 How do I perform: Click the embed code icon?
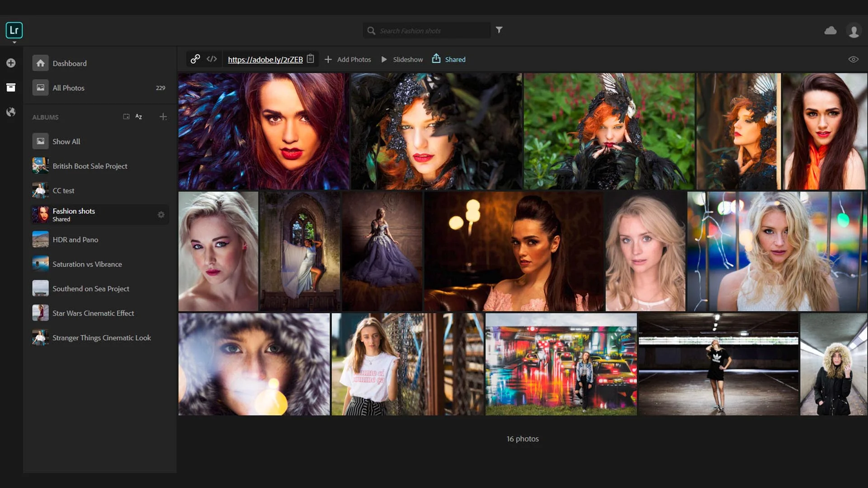(212, 59)
